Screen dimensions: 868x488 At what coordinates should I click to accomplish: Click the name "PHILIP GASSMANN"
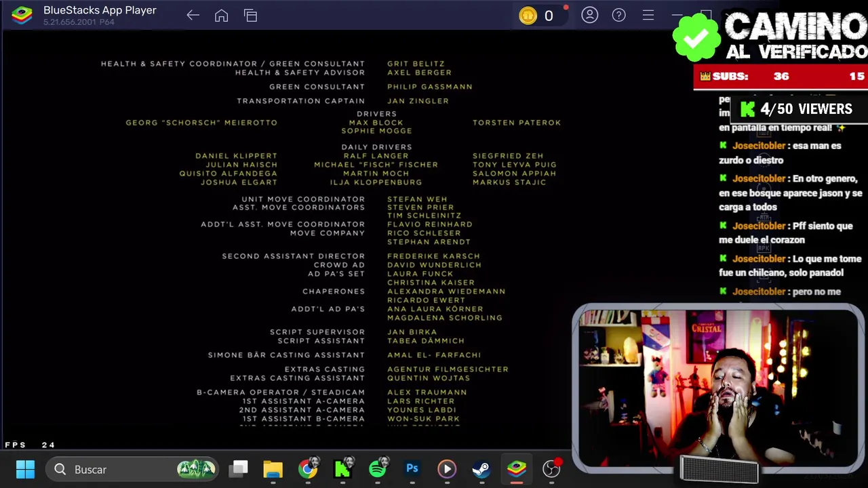tap(429, 87)
